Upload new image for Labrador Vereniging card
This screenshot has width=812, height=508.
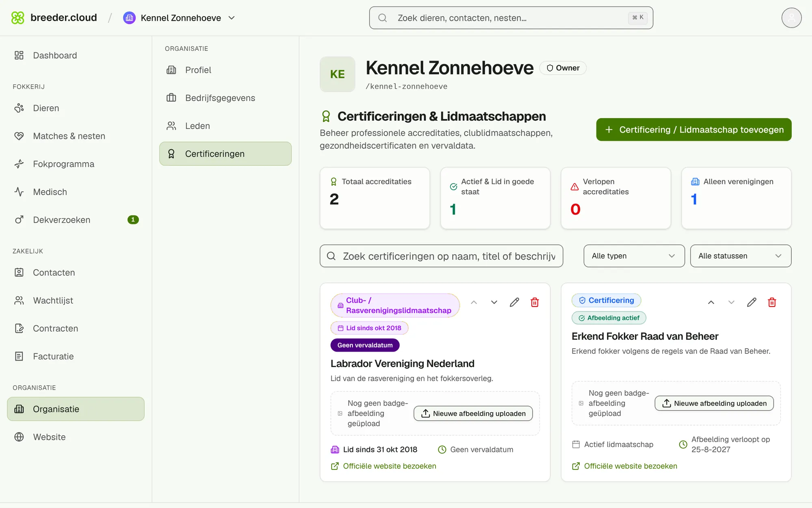pyautogui.click(x=473, y=413)
